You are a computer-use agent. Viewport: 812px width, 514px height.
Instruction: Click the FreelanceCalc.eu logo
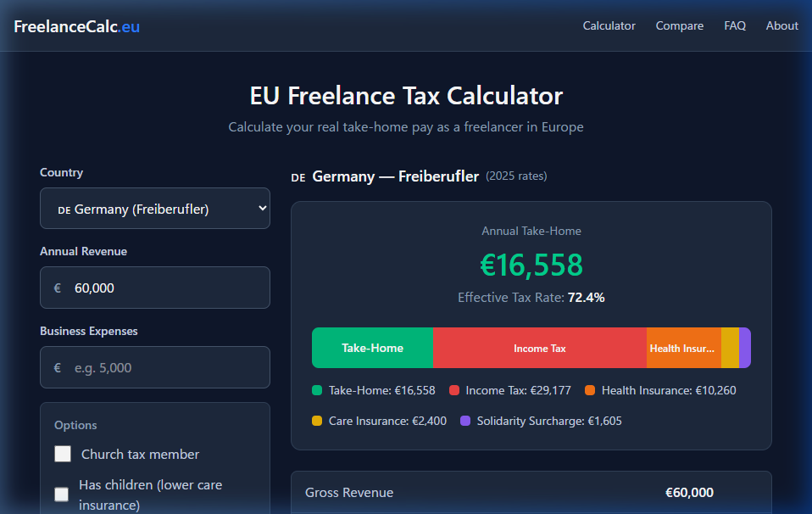click(76, 25)
